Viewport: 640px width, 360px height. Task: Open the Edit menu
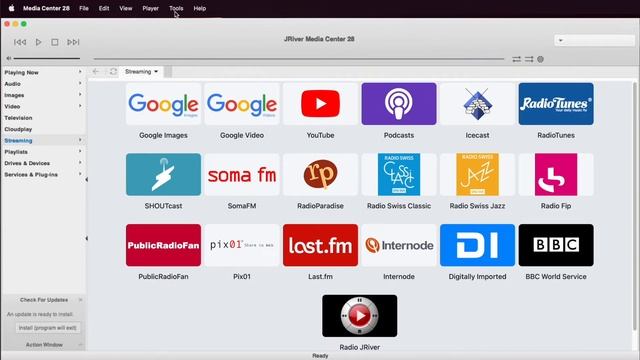pos(104,8)
